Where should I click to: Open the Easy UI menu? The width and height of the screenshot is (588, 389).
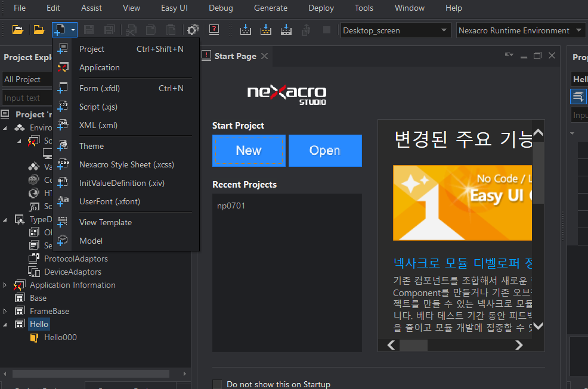click(174, 8)
